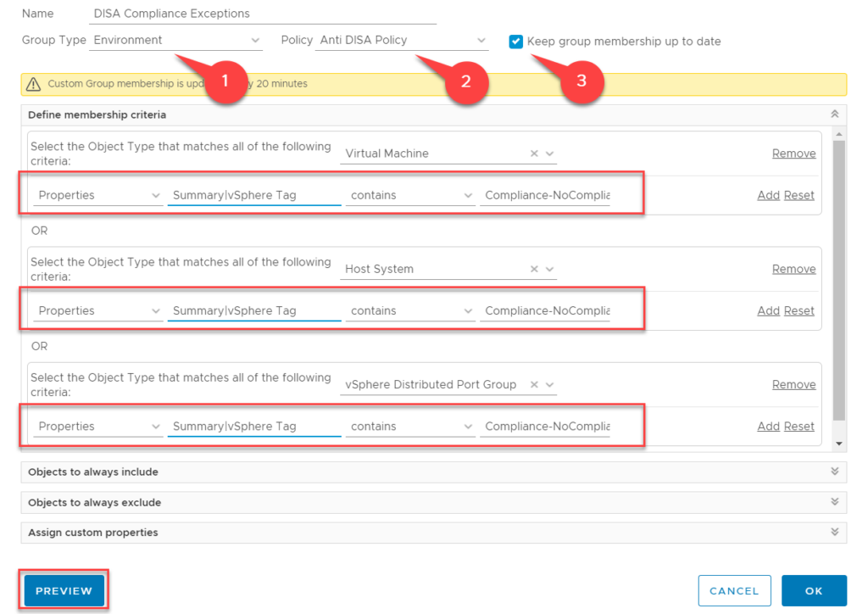Open the Policy Anti DISA Policy dropdown
Screen dimensions: 868x614
[402, 41]
